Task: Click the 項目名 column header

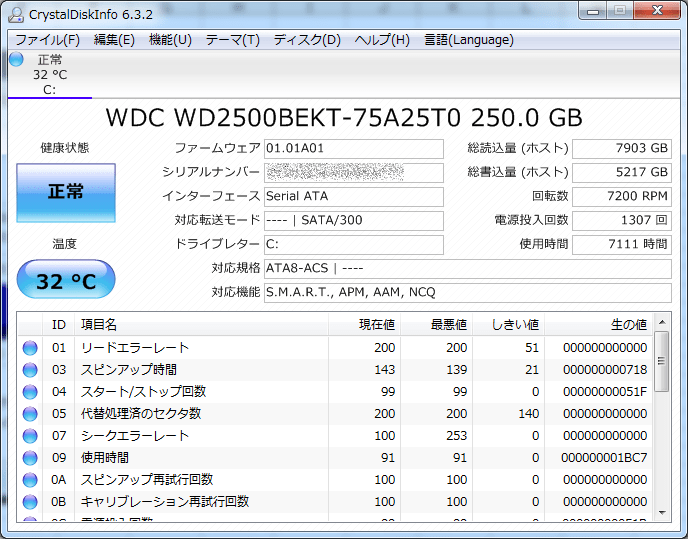Action: [x=99, y=324]
